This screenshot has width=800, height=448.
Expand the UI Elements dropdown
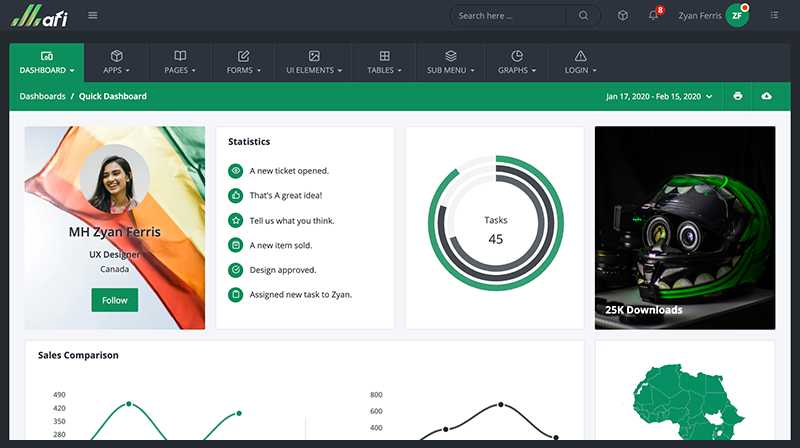314,62
